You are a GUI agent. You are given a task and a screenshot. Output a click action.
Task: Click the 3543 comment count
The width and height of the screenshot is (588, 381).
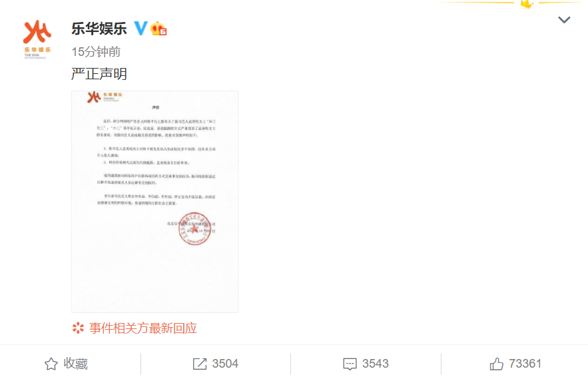click(376, 364)
